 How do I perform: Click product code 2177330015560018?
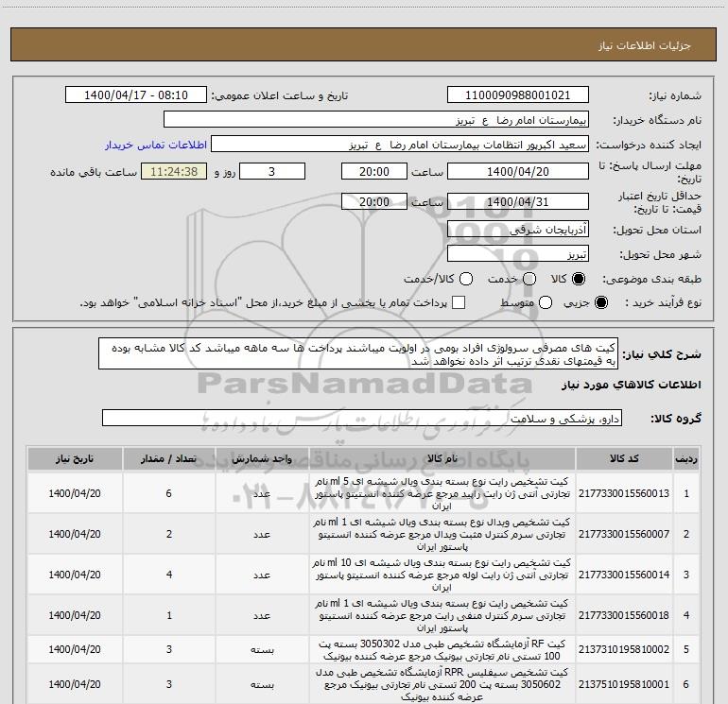click(x=624, y=615)
